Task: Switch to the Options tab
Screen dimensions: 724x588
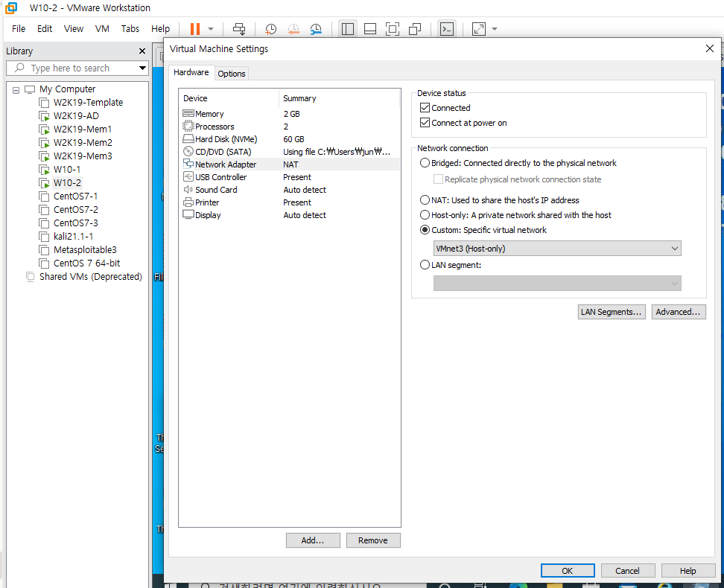Action: [232, 74]
